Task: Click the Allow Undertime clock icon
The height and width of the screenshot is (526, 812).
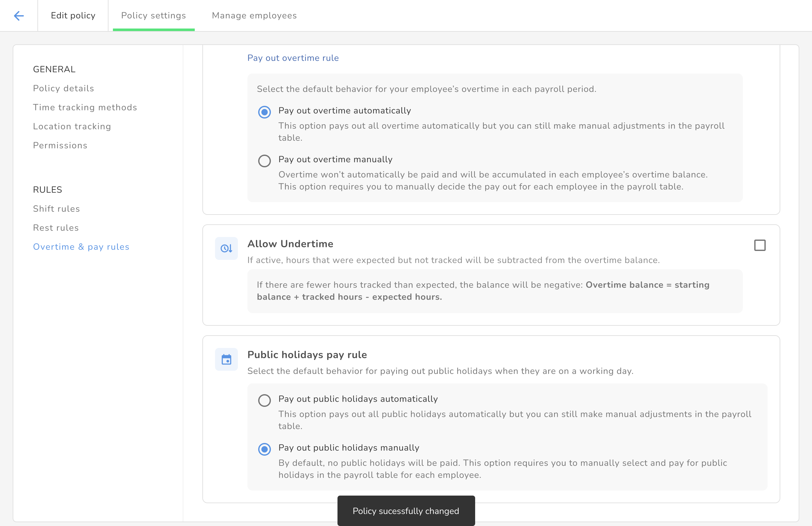Action: click(x=226, y=248)
